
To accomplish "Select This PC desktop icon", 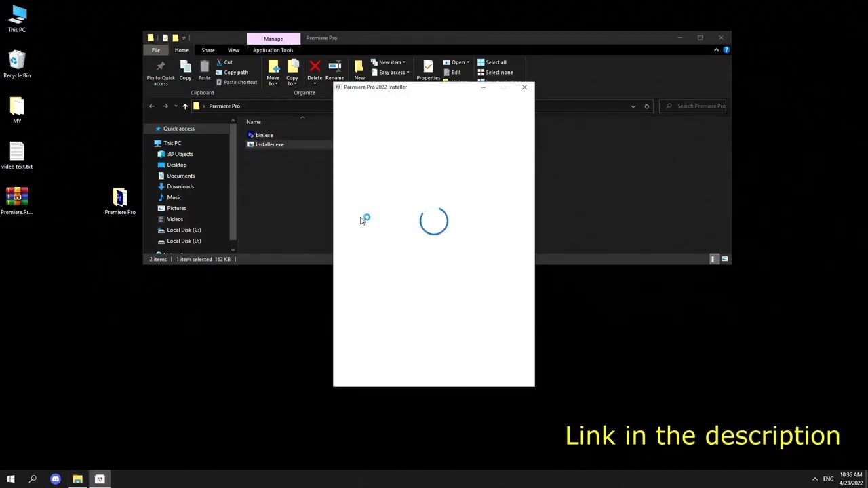I will (18, 19).
